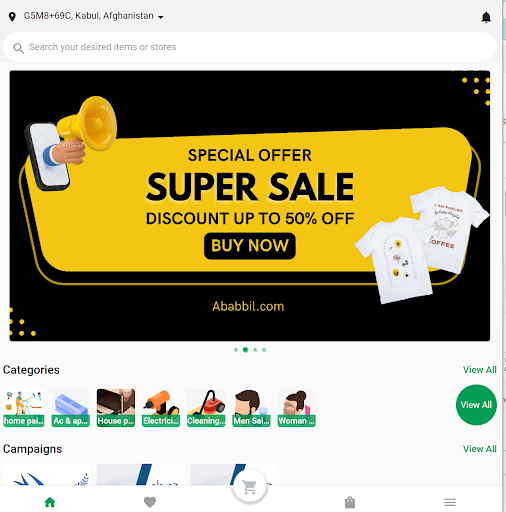Select the home painting category
The height and width of the screenshot is (512, 506).
click(x=24, y=408)
